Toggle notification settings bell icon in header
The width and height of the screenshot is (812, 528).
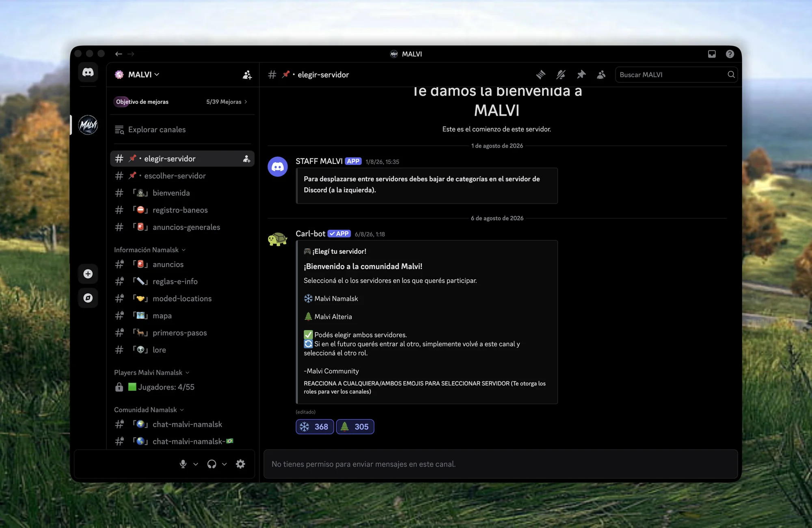(x=561, y=75)
